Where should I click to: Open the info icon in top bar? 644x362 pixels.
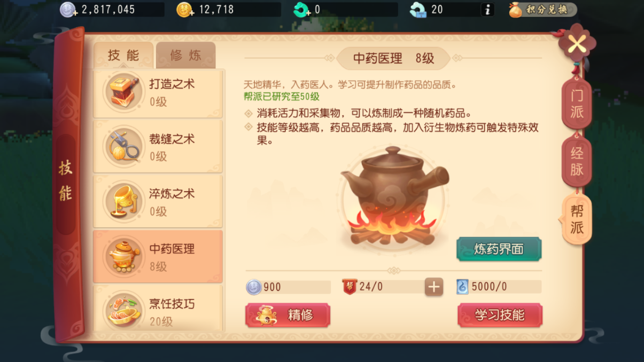pos(487,10)
